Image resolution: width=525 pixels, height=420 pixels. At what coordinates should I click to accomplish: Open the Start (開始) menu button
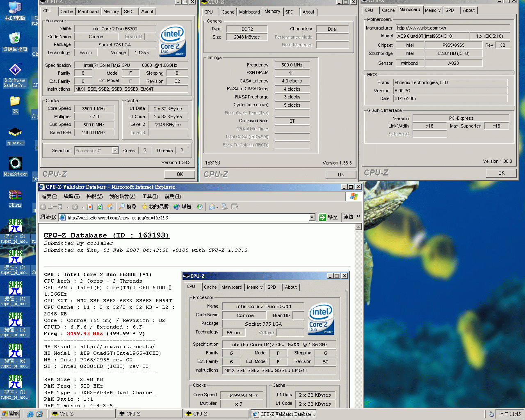point(11,414)
